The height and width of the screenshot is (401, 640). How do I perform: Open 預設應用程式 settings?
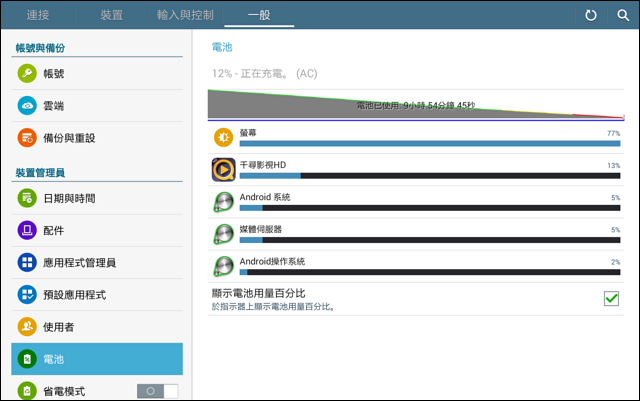[97, 294]
